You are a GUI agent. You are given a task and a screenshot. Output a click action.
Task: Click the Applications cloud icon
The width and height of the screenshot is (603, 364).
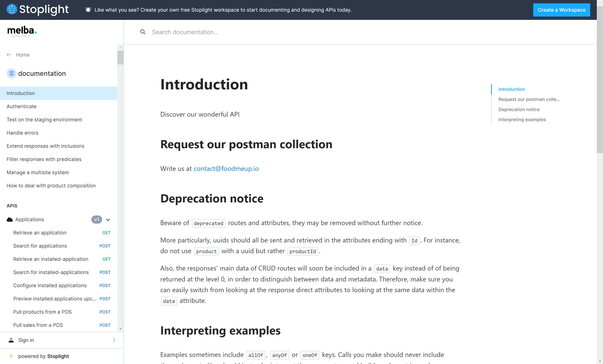coord(10,219)
